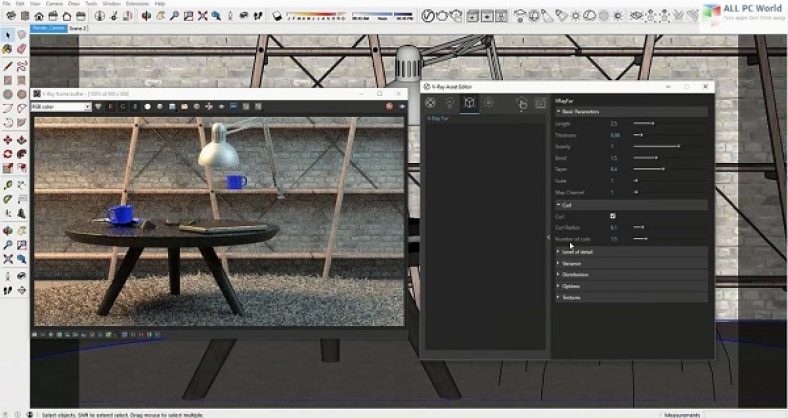This screenshot has height=418, width=788.
Task: Click the V-Ray Sun light toolbar icon
Action: [575, 16]
